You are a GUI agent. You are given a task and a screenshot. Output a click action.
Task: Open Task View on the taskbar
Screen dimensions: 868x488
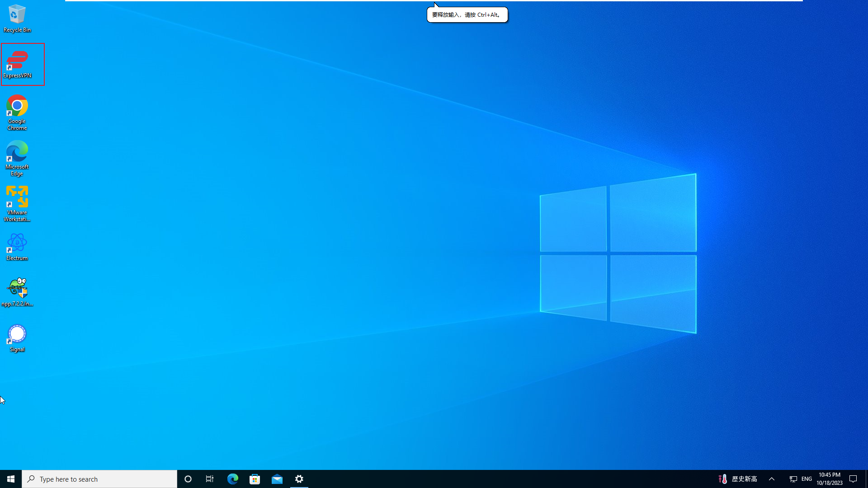(x=210, y=479)
